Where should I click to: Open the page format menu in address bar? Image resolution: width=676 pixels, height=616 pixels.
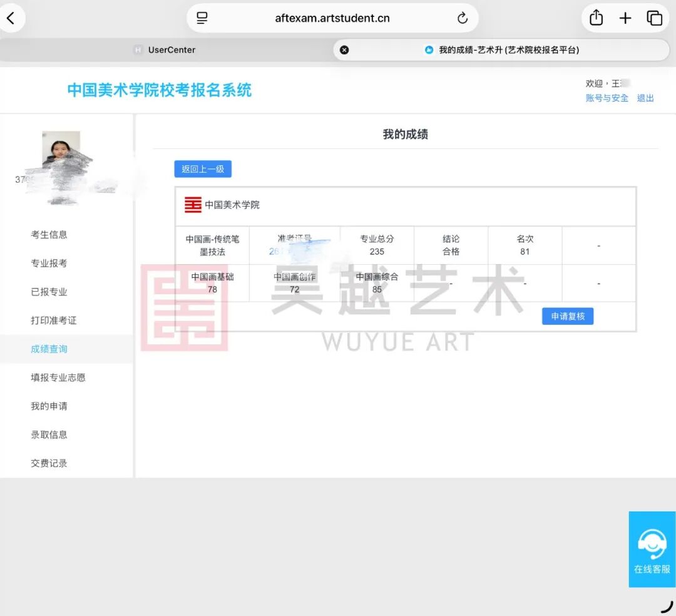tap(201, 18)
